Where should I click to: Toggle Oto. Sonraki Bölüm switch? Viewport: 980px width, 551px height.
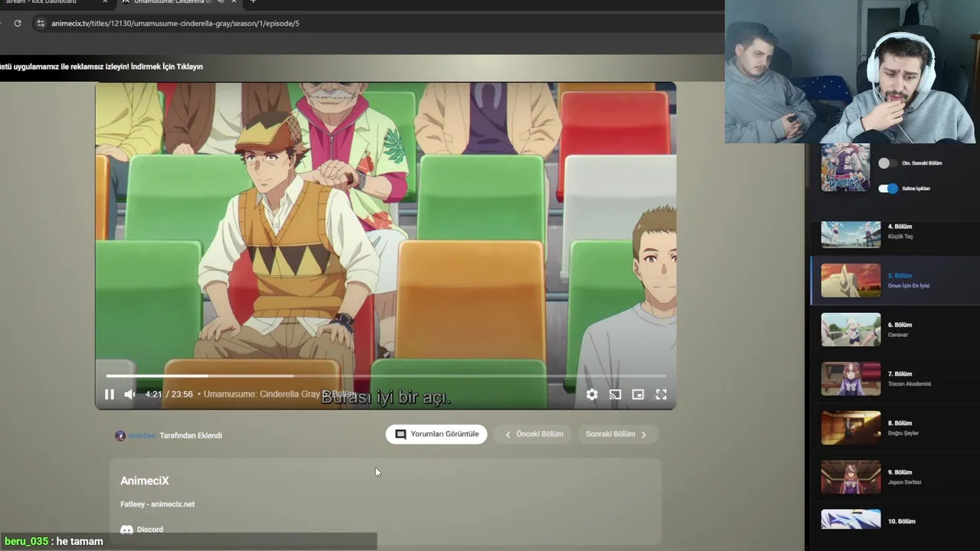pyautogui.click(x=887, y=163)
